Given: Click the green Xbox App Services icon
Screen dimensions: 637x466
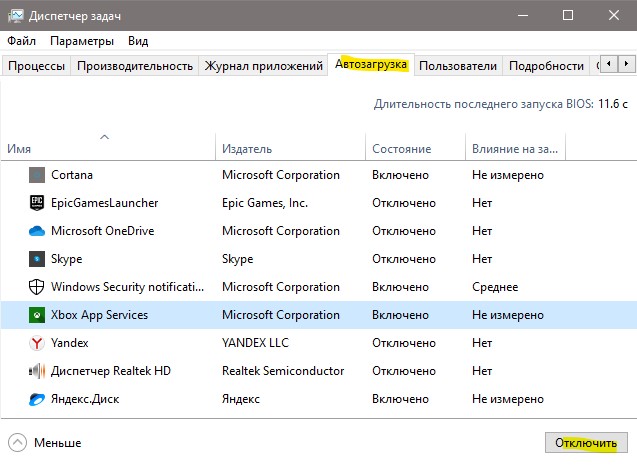Looking at the screenshot, I should [37, 315].
